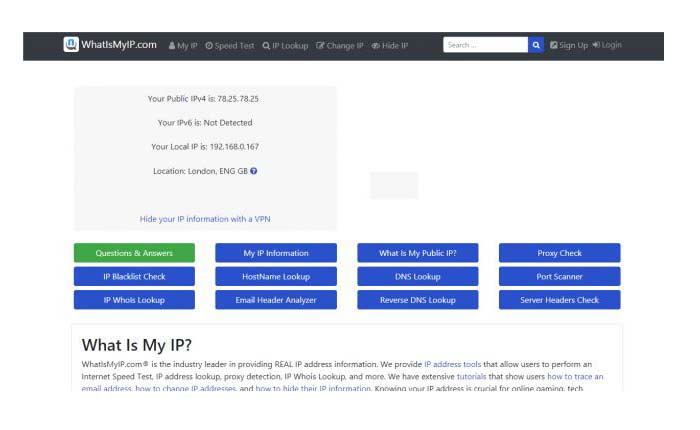Select the Location: London, ENG GB text
The image size is (700, 430).
(200, 171)
